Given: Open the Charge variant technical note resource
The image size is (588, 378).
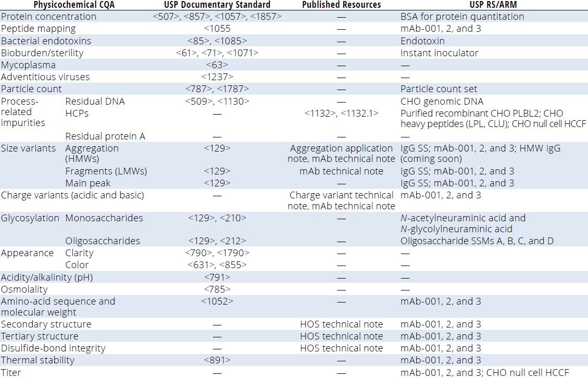Looking at the screenshot, I should click(341, 195).
